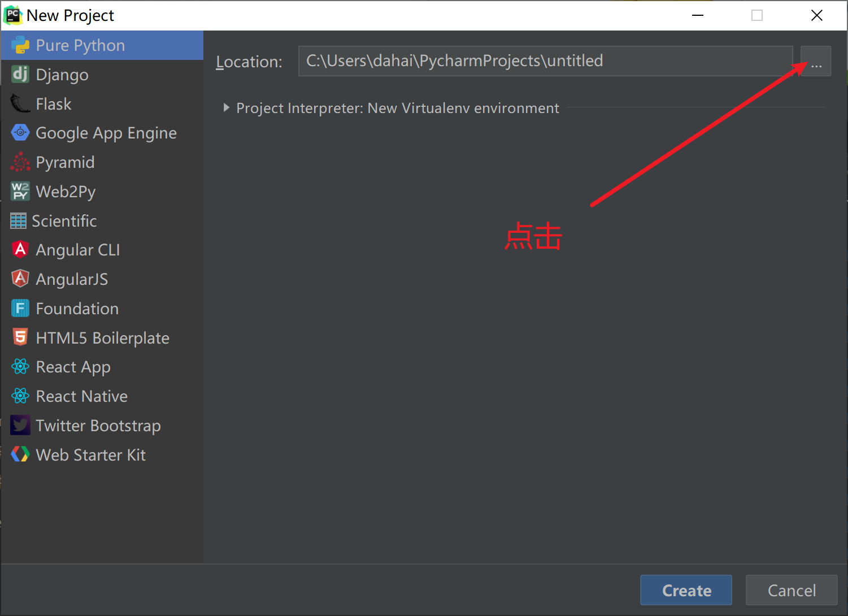The image size is (848, 616).
Task: Choose Pure Python project type
Action: click(x=102, y=45)
